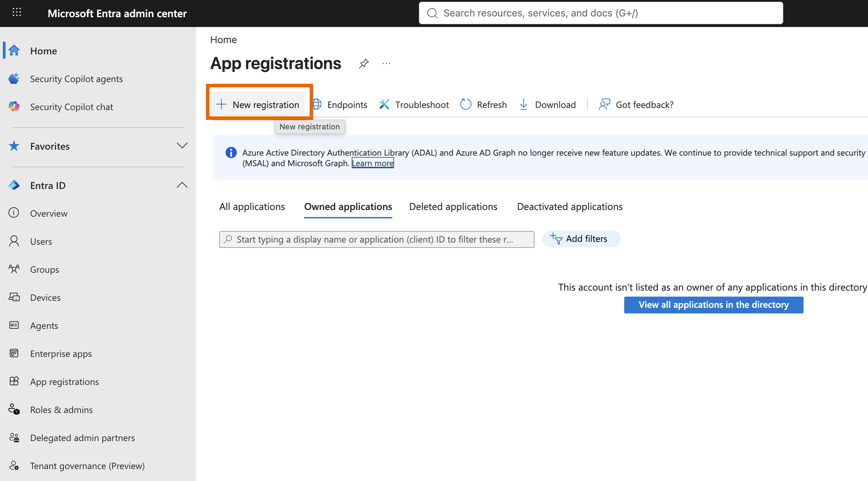Click the feedback person icon
Screen dimensions: 868x481
(604, 104)
